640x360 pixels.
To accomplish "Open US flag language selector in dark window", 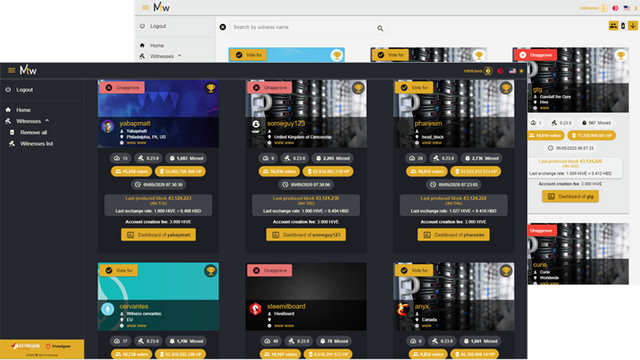I will (512, 71).
